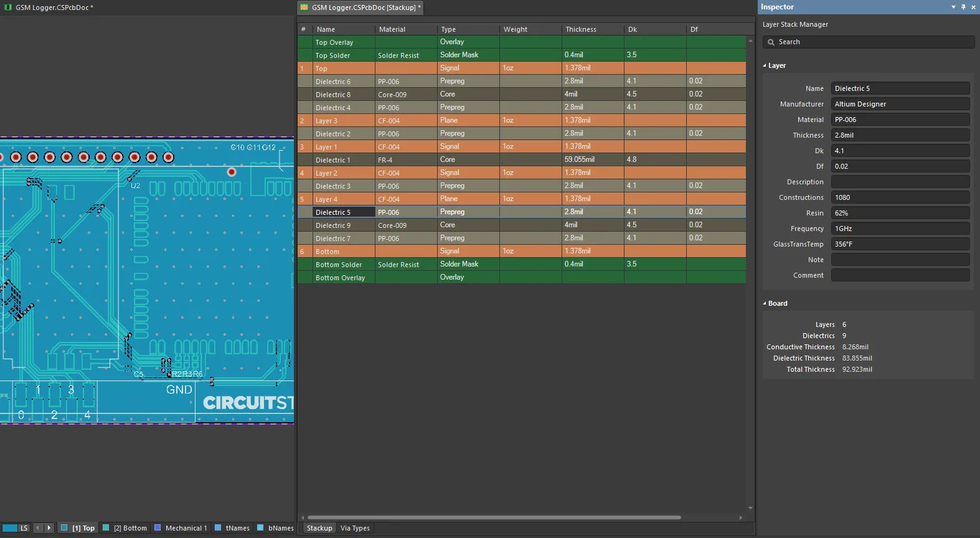This screenshot has height=538, width=980.
Task: Click the Mechanical 1 layer color swatch
Action: tap(158, 527)
